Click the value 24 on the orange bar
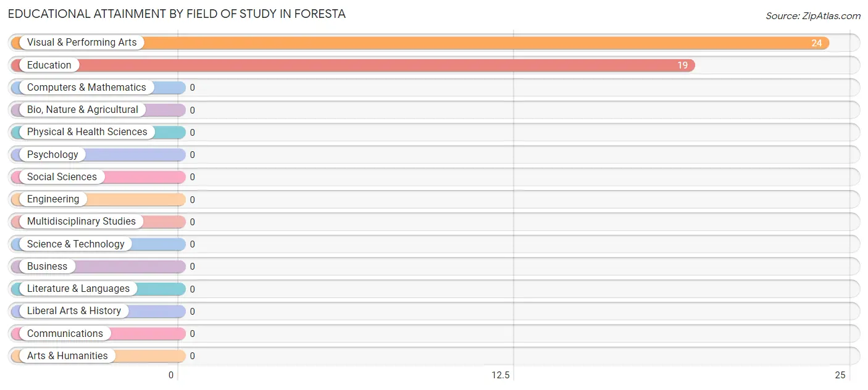Viewport: 868px width, 390px height. pos(817,43)
